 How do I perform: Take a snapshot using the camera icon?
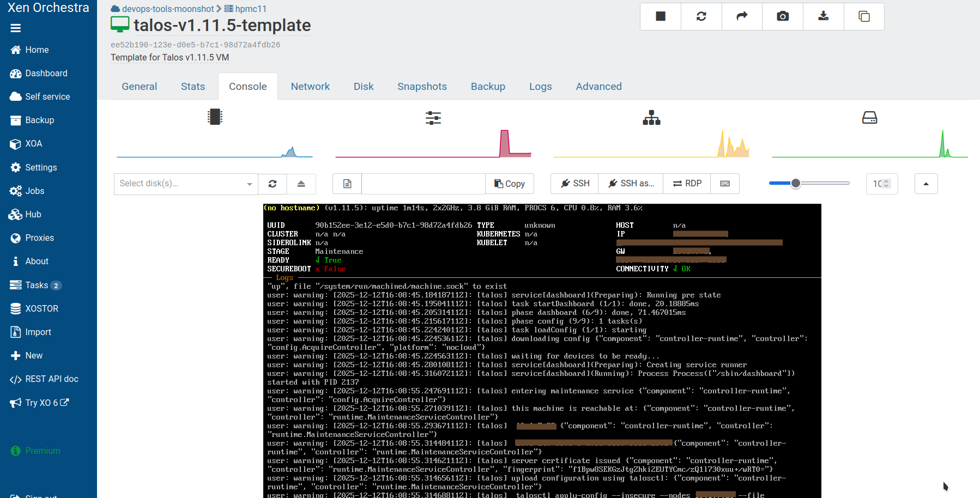pos(782,16)
